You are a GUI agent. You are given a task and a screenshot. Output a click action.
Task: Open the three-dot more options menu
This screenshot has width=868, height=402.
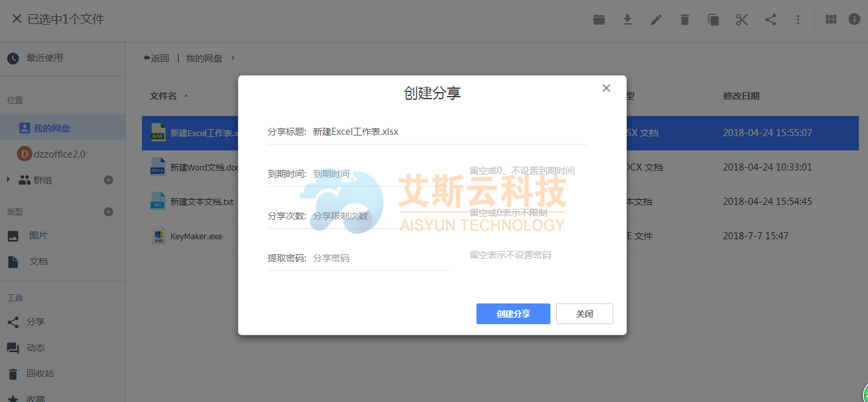tap(798, 19)
